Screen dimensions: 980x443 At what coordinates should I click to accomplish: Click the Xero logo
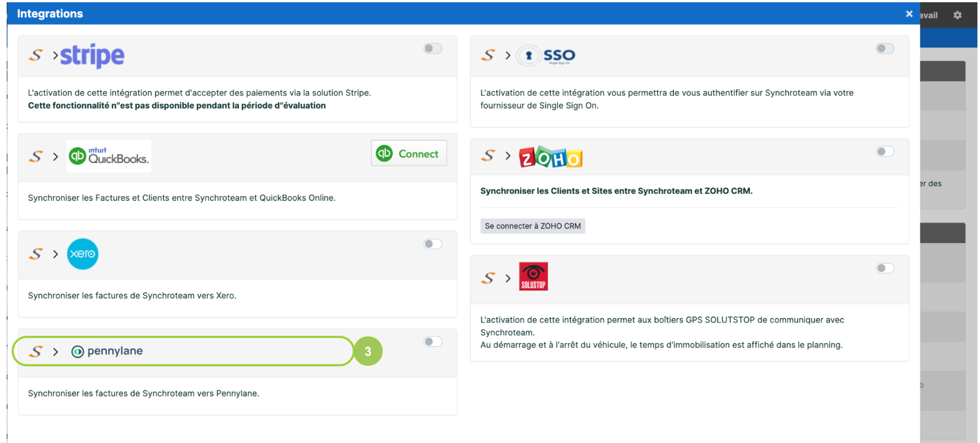click(x=83, y=254)
